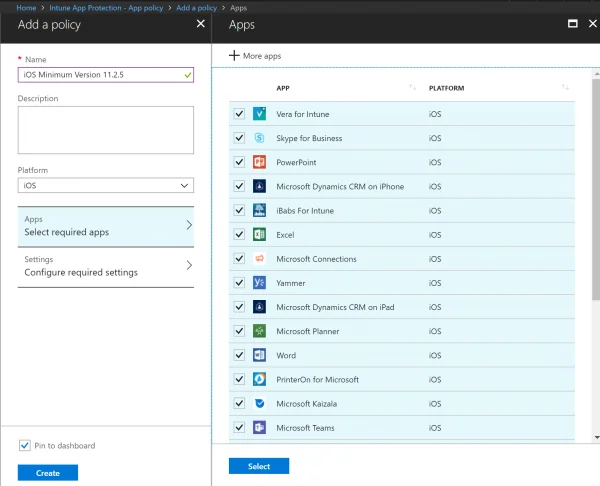Uncheck the Word checkbox
The width and height of the screenshot is (600, 486).
[239, 355]
